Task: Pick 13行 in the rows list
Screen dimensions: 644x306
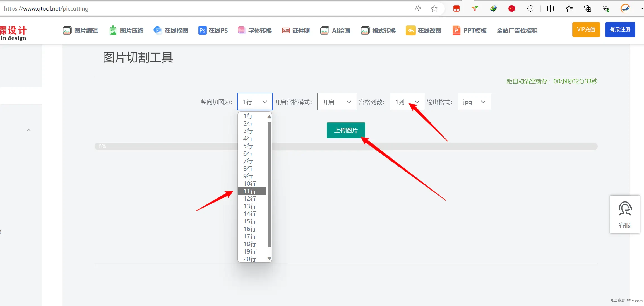Action: [x=252, y=206]
